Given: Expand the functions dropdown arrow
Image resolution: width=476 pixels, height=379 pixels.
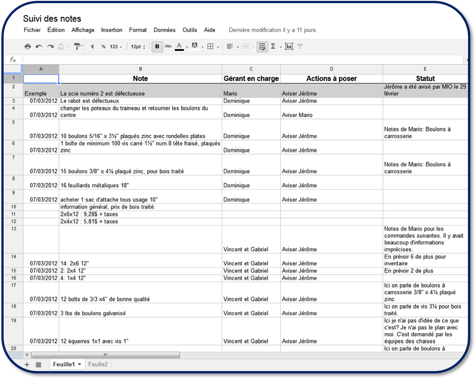Looking at the screenshot, I should tap(280, 47).
